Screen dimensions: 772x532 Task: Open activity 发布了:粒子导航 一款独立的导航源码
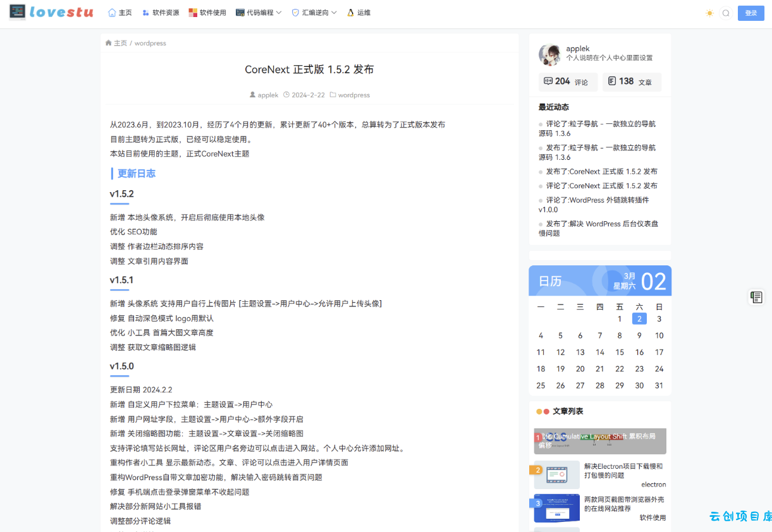pos(598,152)
